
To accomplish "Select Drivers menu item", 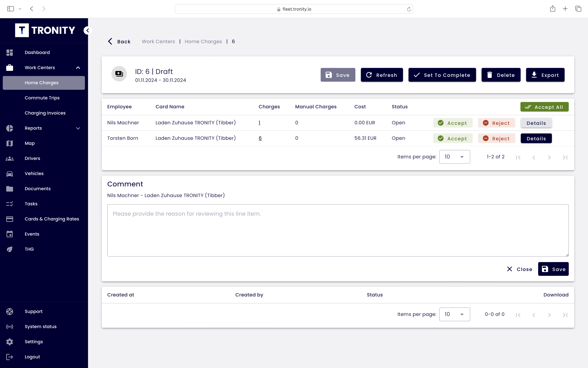I will coord(32,158).
